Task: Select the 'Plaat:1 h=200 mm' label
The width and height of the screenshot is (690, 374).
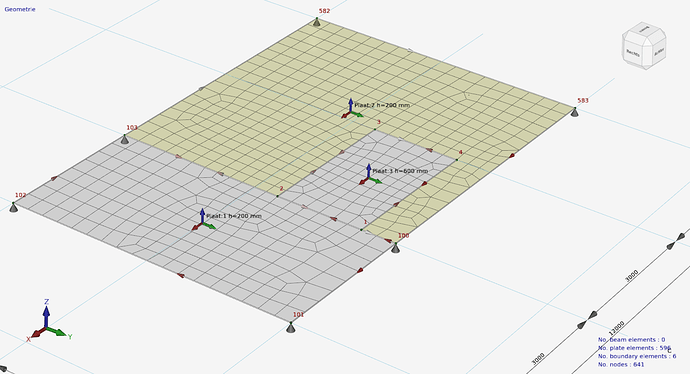Action: pos(234,216)
